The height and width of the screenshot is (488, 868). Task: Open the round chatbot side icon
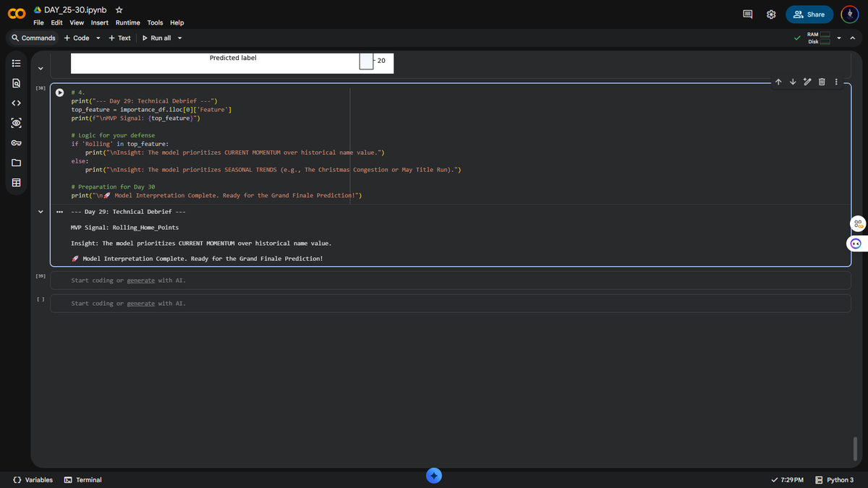point(856,244)
